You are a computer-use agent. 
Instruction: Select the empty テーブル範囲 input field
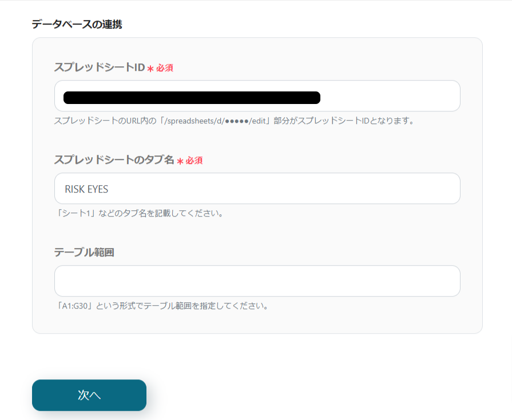(x=257, y=281)
